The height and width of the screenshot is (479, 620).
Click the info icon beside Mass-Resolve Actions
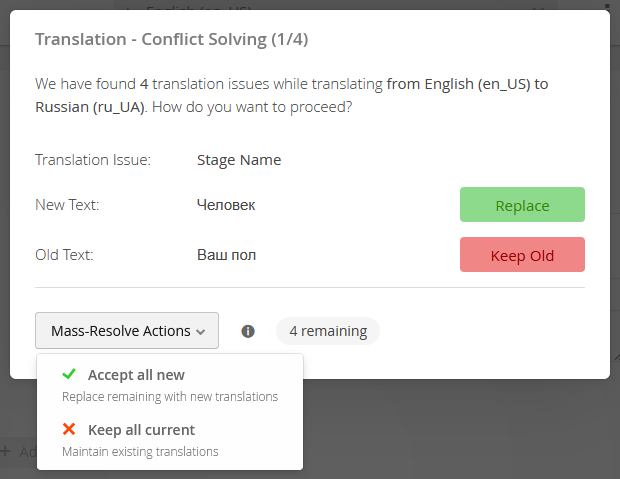(x=248, y=331)
